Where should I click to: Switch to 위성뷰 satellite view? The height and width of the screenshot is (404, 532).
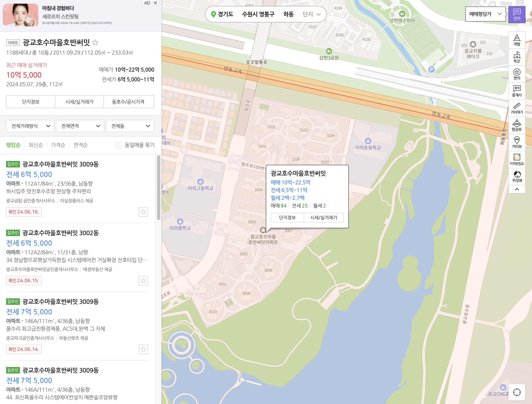click(x=517, y=177)
